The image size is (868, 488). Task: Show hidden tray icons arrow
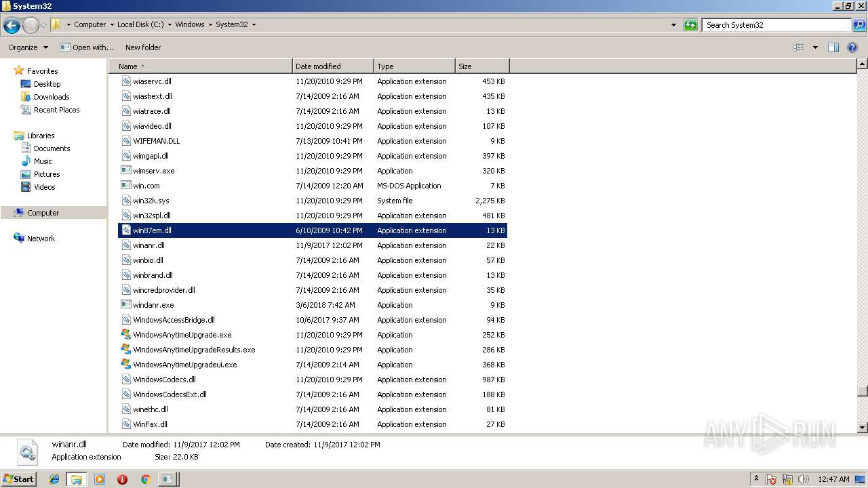[756, 479]
